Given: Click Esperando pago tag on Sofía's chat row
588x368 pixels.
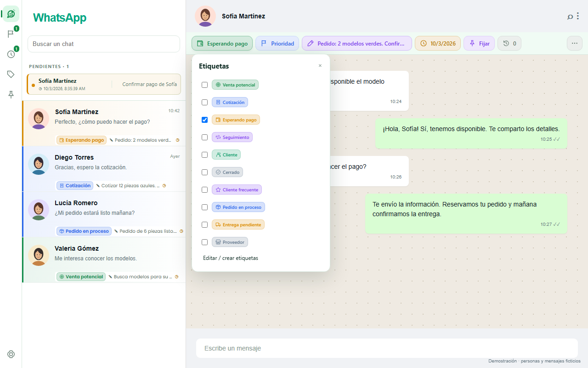Looking at the screenshot, I should pos(81,140).
